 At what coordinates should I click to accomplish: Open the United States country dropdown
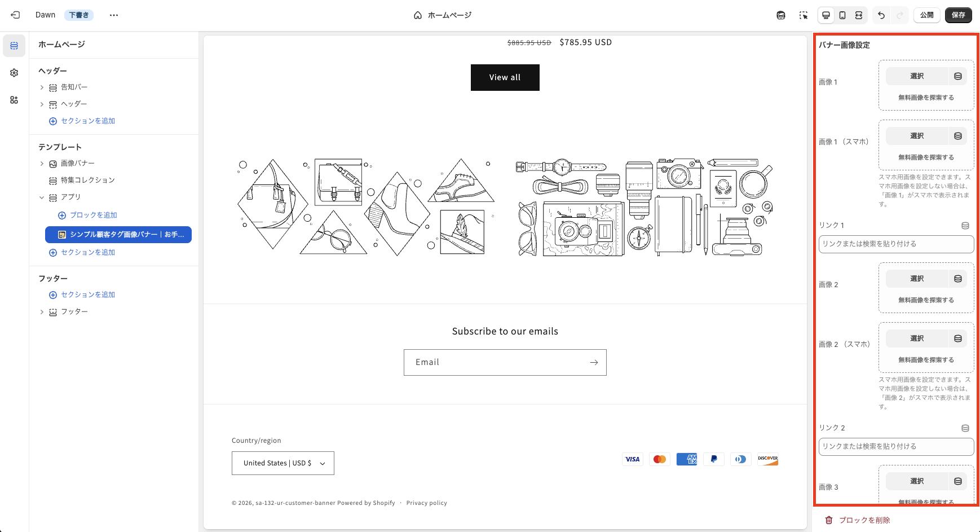tap(282, 463)
